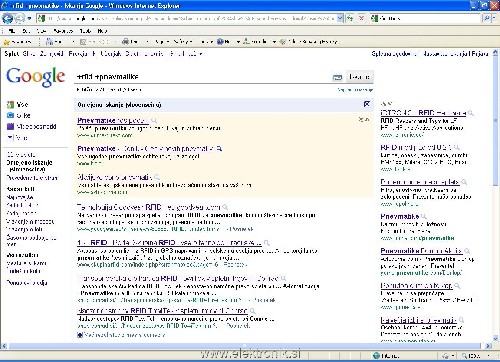Viewport: 500px width, 362px height.
Task: Click the blue Help icon in command bar
Action: [x=220, y=42]
